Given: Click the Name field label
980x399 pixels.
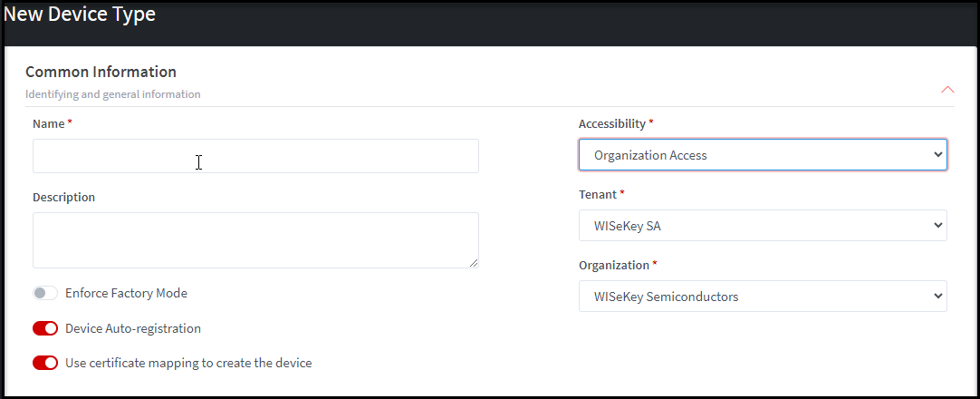Looking at the screenshot, I should click(49, 123).
